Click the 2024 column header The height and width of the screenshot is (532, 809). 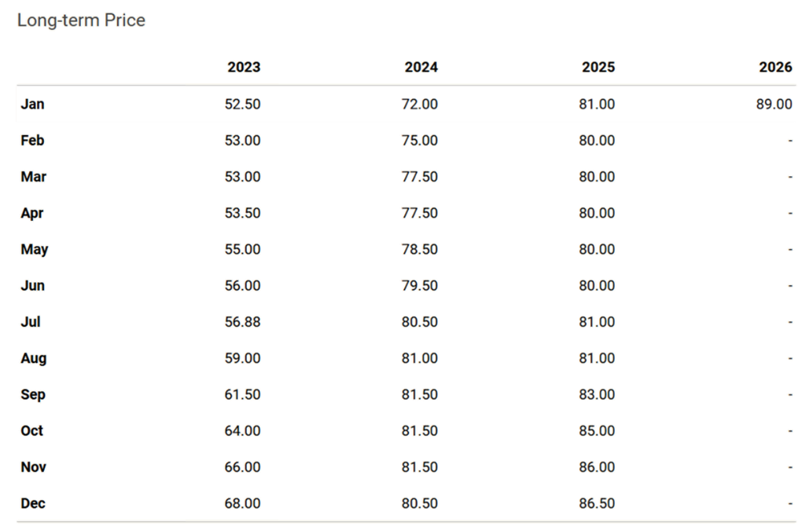pyautogui.click(x=421, y=67)
